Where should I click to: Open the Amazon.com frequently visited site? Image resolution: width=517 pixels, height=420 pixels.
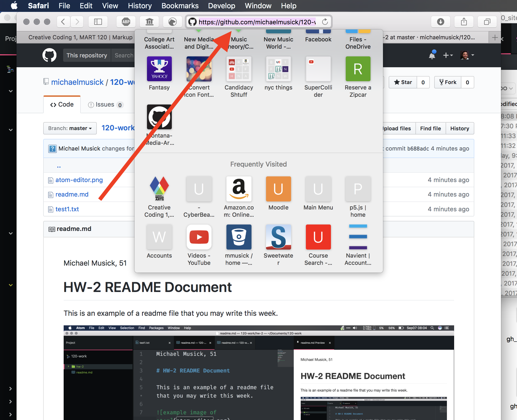(x=239, y=197)
